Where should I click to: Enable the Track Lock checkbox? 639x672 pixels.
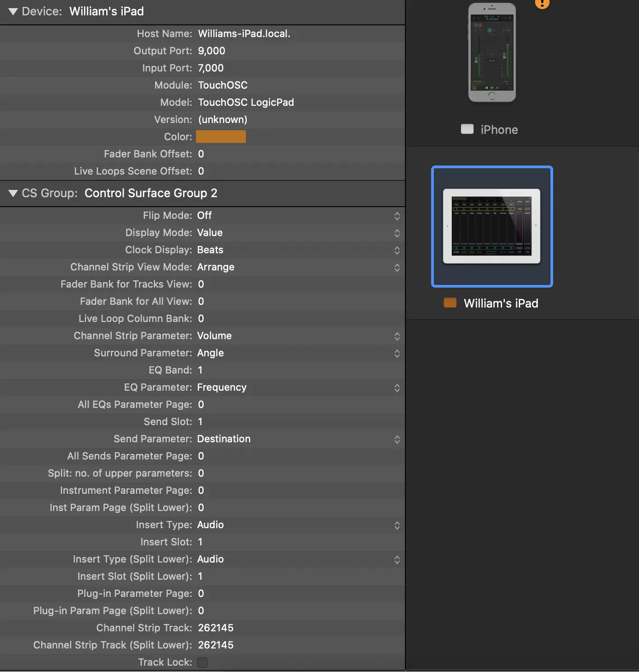[x=202, y=662]
